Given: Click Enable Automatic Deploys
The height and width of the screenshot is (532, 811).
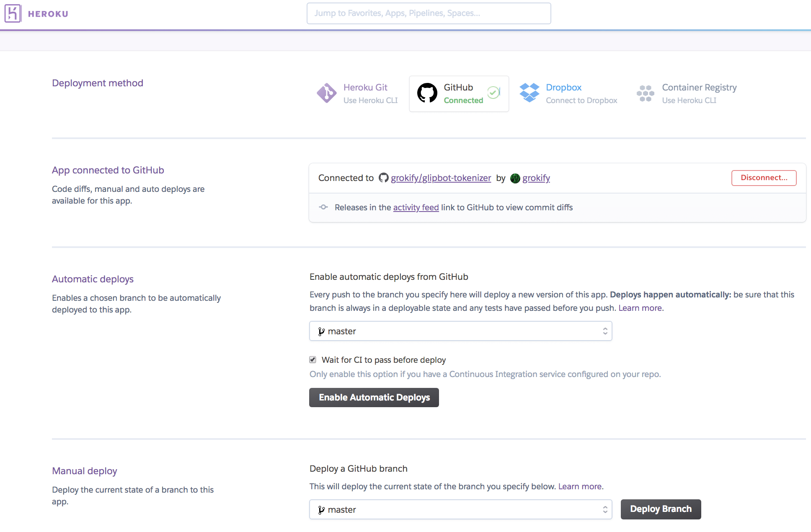Looking at the screenshot, I should point(374,397).
